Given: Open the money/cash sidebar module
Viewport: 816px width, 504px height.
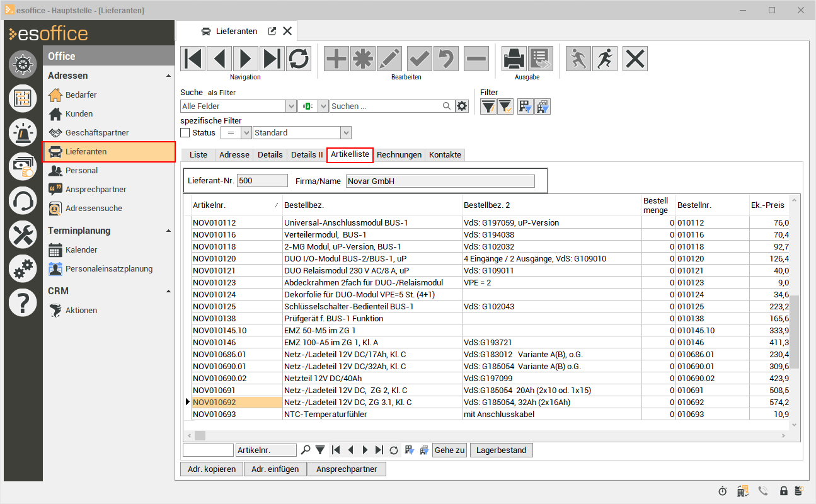Looking at the screenshot, I should (23, 166).
